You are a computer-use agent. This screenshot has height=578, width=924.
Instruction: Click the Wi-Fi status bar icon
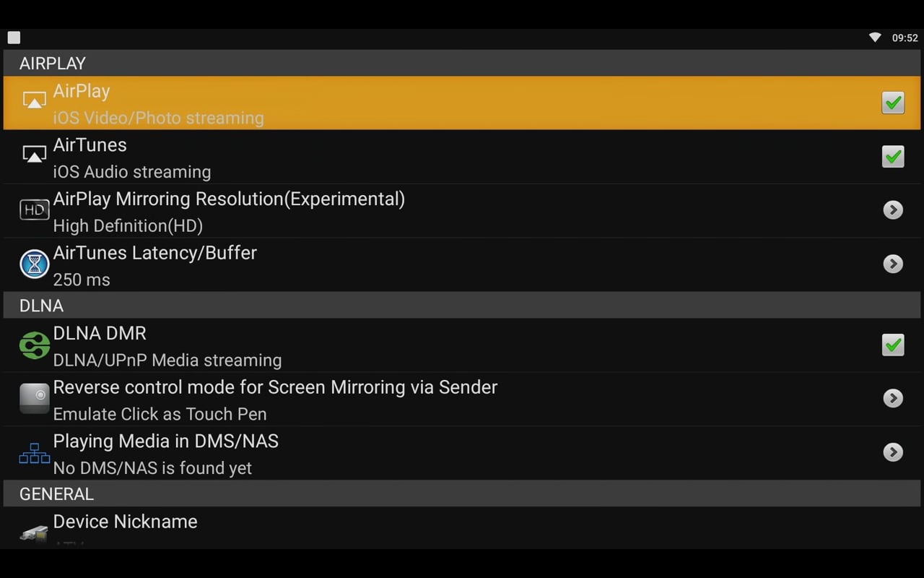pos(874,37)
